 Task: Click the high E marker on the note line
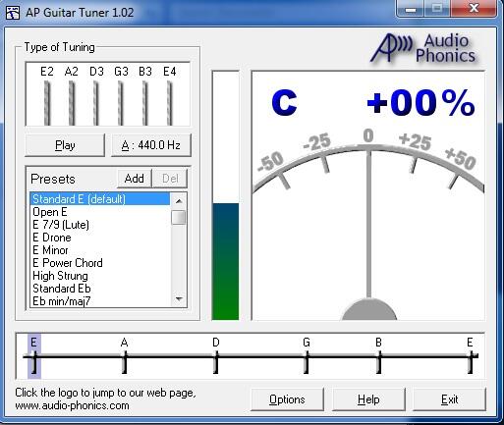471,356
